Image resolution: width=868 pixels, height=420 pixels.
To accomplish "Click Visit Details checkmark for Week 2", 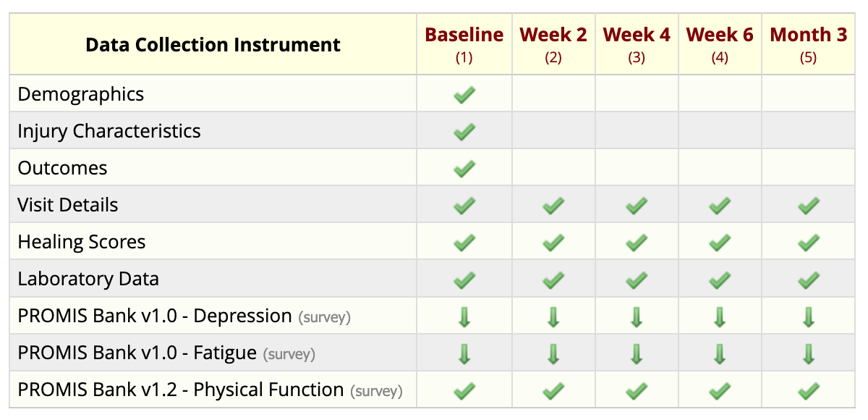I will pos(553,205).
